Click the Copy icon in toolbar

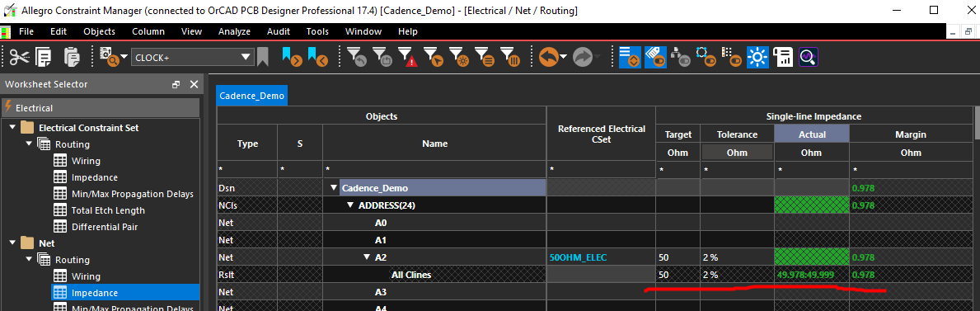pyautogui.click(x=44, y=57)
